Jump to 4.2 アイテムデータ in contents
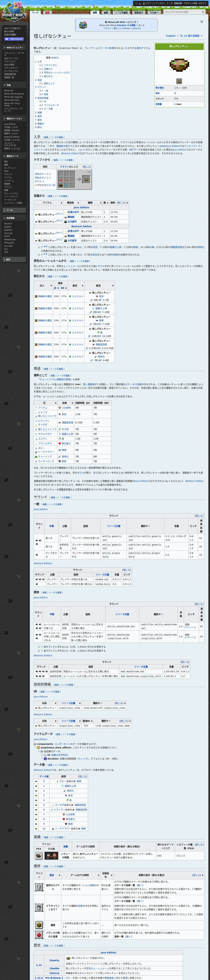210x980 pixels. (49, 105)
